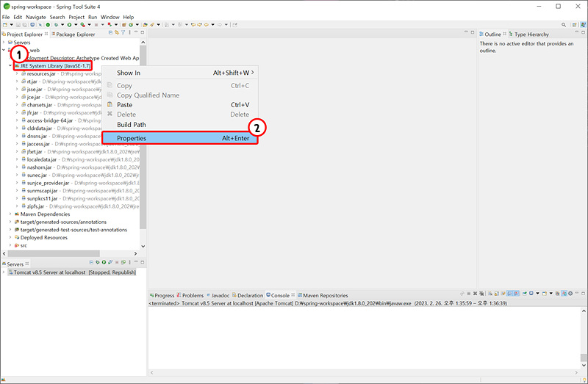Expand the rt.jar tree entry
This screenshot has height=384, width=588.
click(17, 81)
